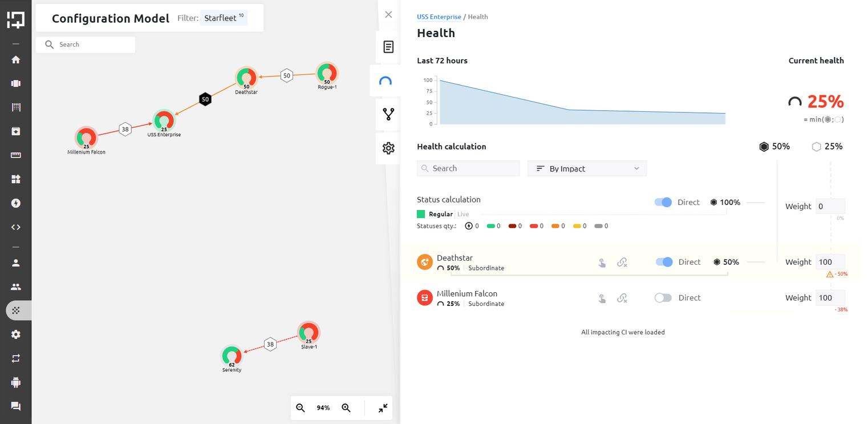Viewport: 868px width, 424px height.
Task: Select the Serenity node in the graph
Action: [x=232, y=356]
